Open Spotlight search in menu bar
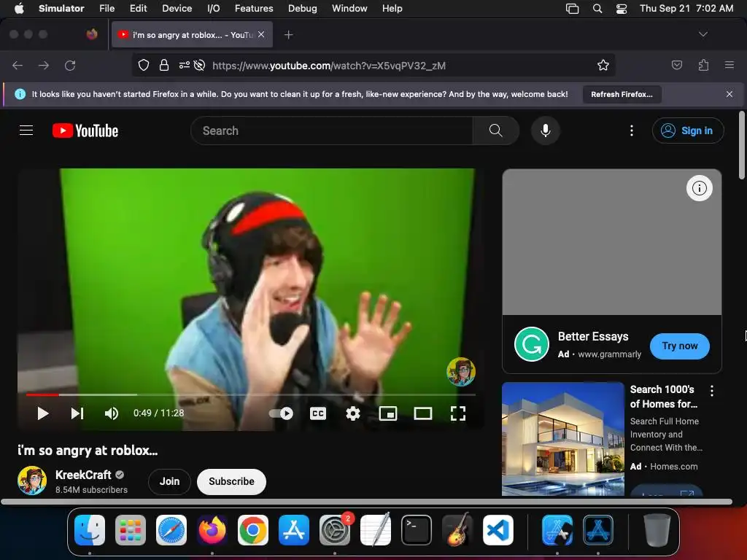 pos(597,9)
